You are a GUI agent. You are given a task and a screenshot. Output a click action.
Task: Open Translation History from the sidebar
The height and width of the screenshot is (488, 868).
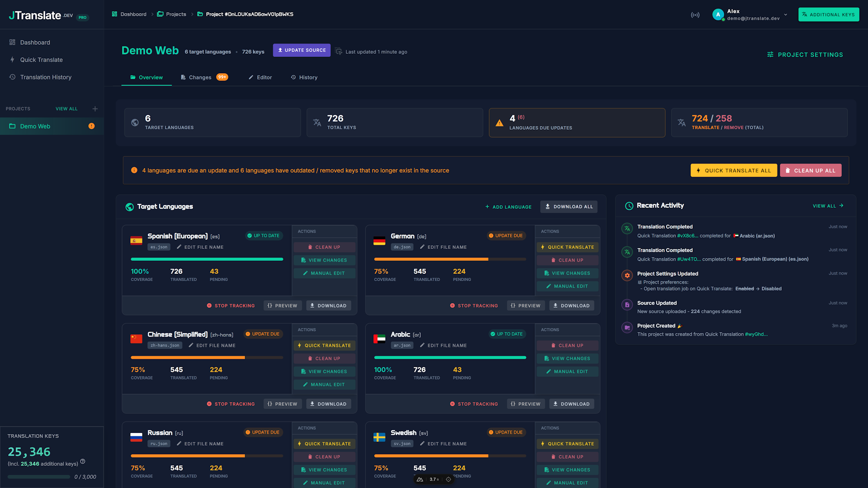[46, 77]
